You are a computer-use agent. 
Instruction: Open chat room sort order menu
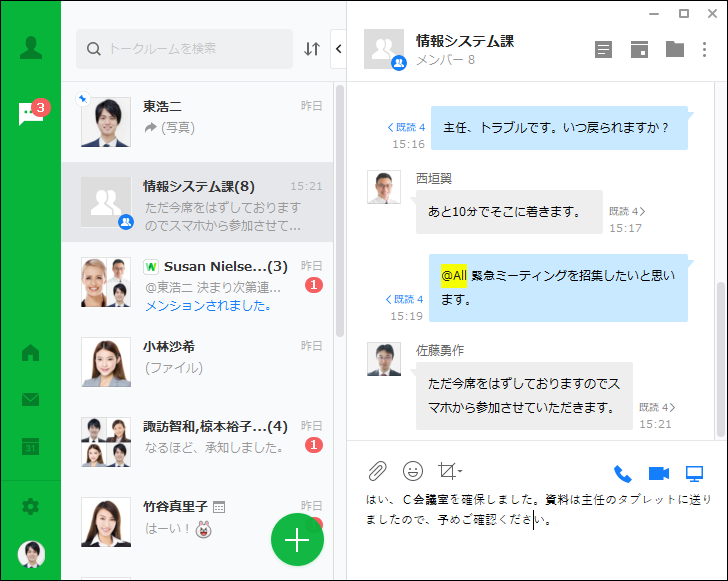[x=312, y=49]
